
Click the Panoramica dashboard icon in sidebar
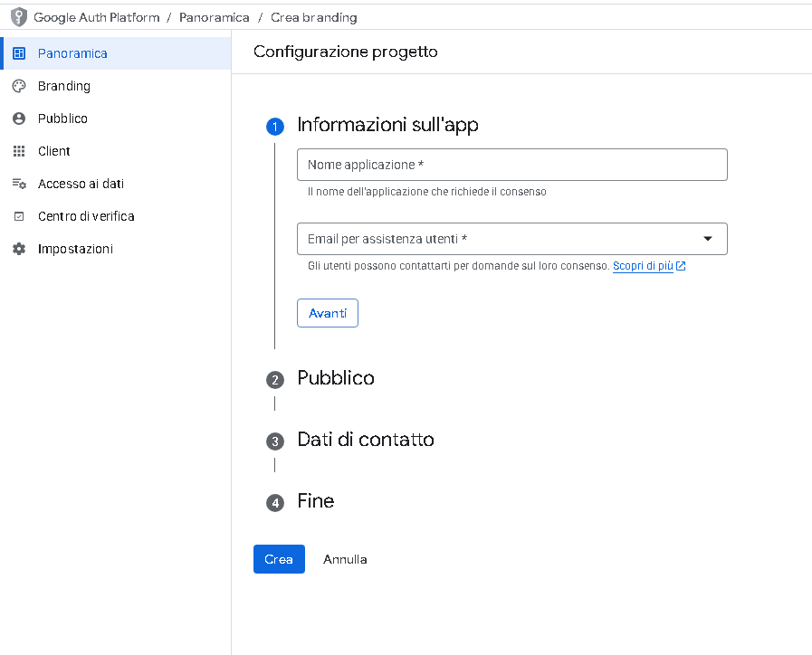[x=19, y=53]
